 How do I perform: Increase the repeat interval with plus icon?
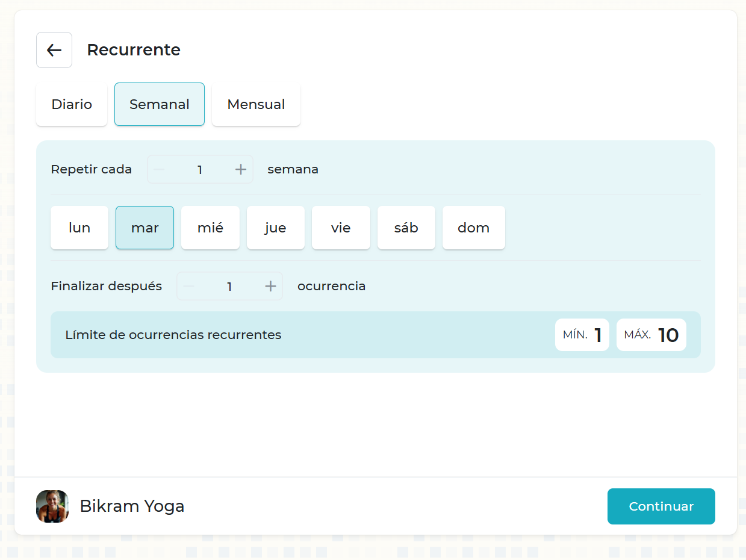241,169
